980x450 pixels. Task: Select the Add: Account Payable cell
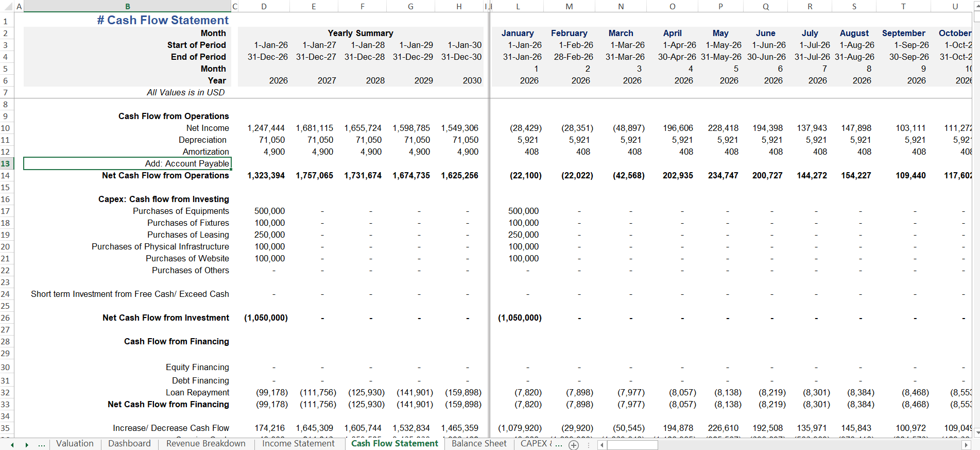tap(128, 163)
